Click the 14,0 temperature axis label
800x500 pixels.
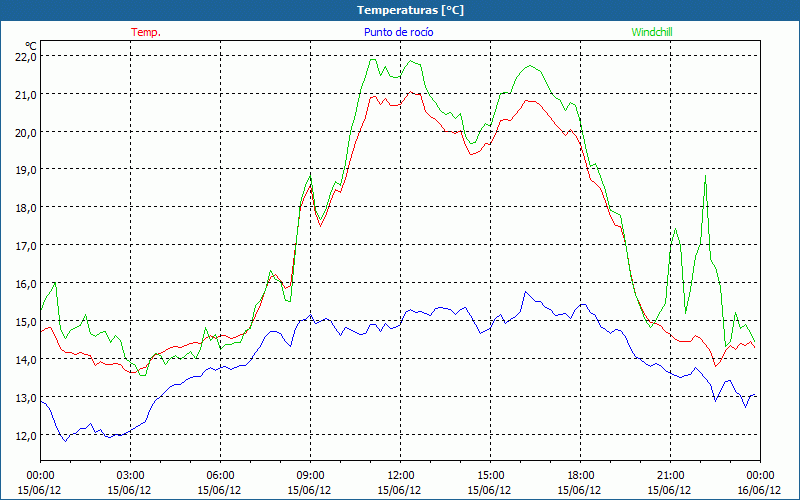click(26, 360)
